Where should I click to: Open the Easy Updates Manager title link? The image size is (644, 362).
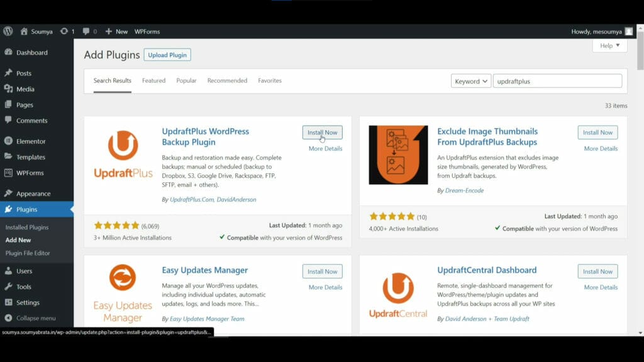pos(204,270)
